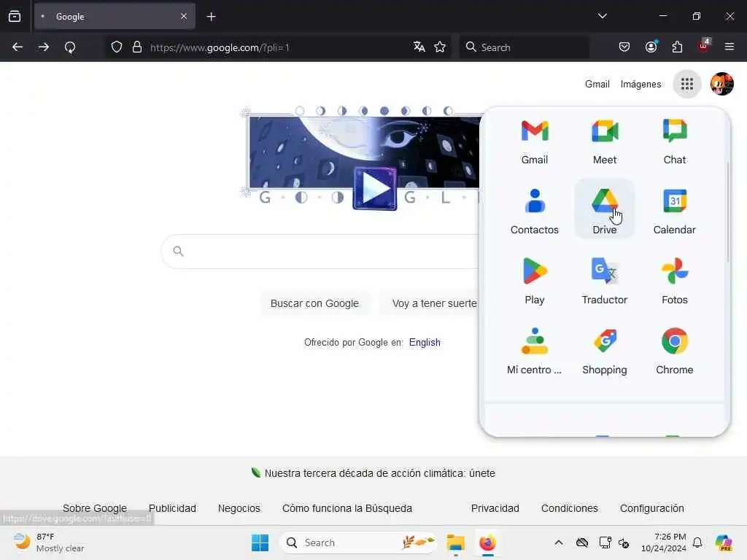The height and width of the screenshot is (560, 747).
Task: Open weather widget 87°F
Action: click(48, 542)
